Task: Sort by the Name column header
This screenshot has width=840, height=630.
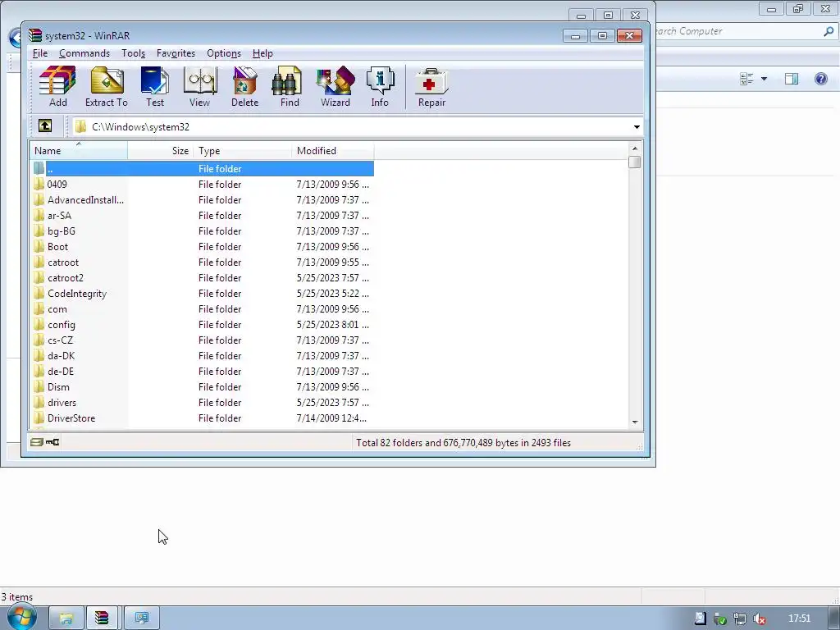Action: (79, 151)
